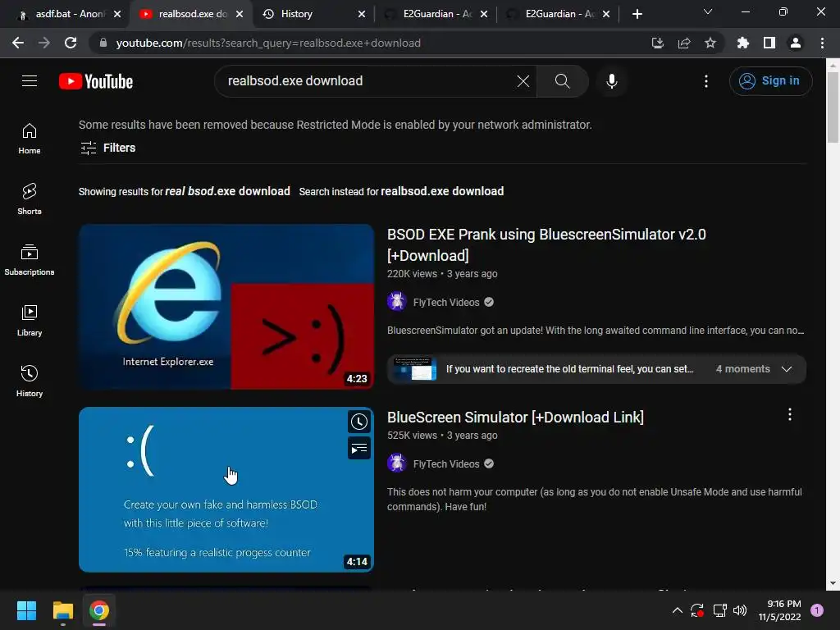Screen dimensions: 840x630
Task: Go to YouTube home via logo
Action: click(96, 81)
